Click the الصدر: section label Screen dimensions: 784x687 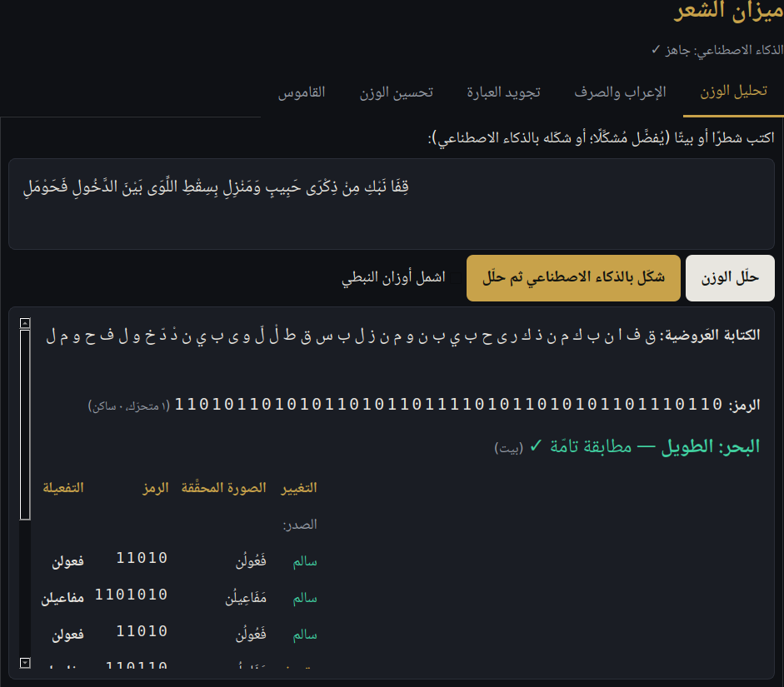pyautogui.click(x=300, y=525)
